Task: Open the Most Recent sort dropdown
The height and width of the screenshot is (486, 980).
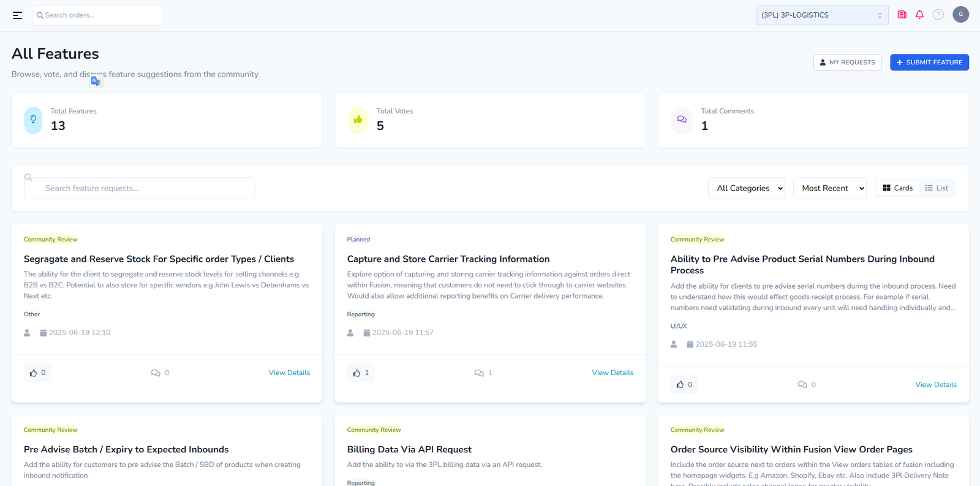Action: coord(829,188)
